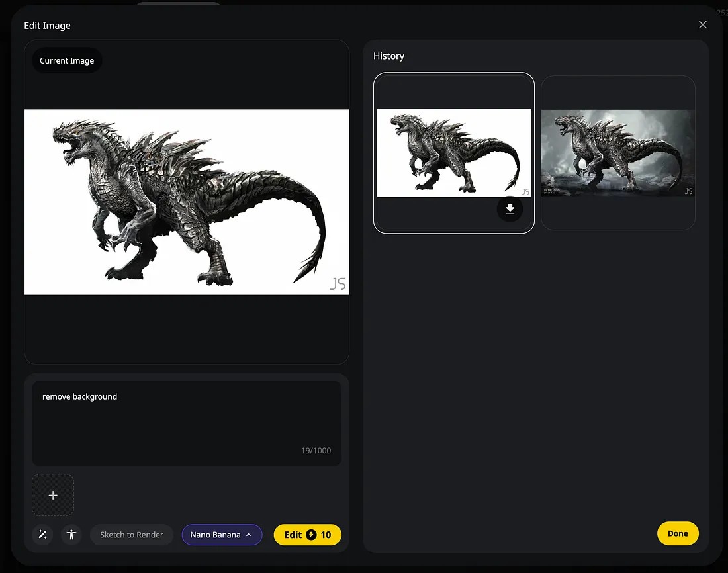Close the Edit Image dialog
The image size is (728, 573).
[x=702, y=25]
